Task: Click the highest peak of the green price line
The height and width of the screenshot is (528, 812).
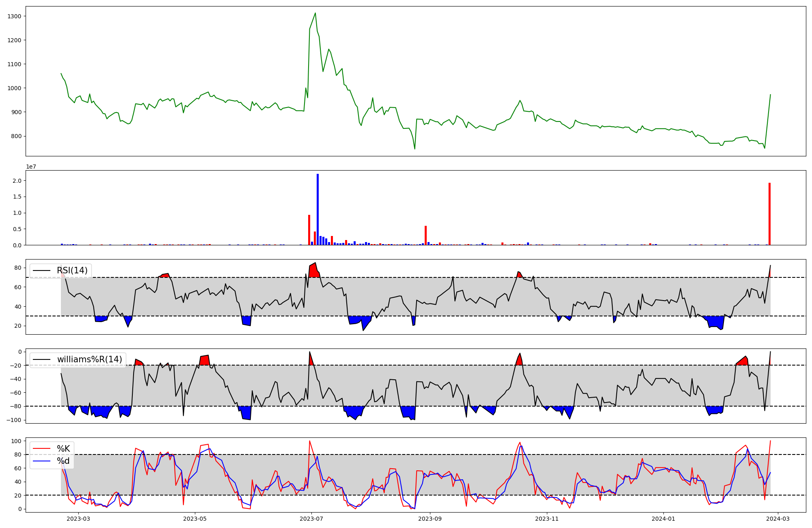Action: pyautogui.click(x=315, y=13)
